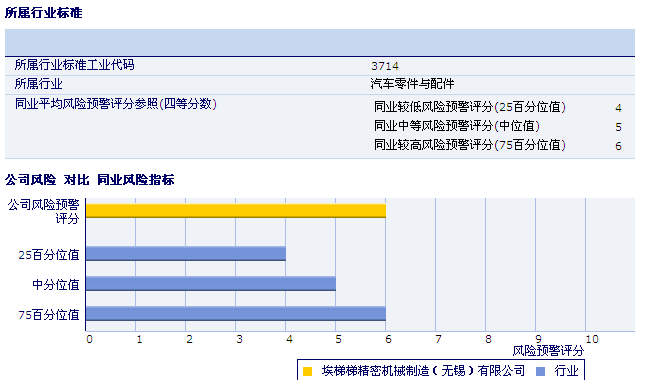The height and width of the screenshot is (380, 659).
Task: Click the 行业 legend label
Action: point(567,371)
